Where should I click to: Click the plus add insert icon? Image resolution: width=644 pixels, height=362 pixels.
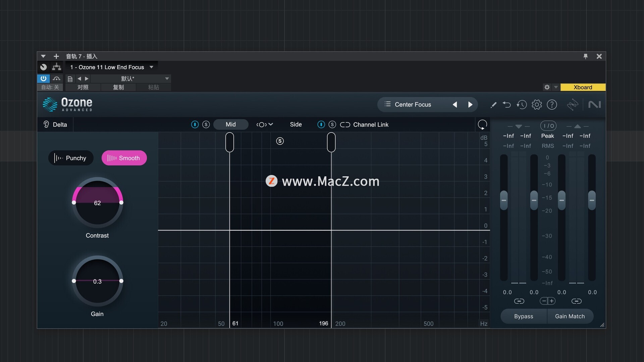[x=56, y=56]
